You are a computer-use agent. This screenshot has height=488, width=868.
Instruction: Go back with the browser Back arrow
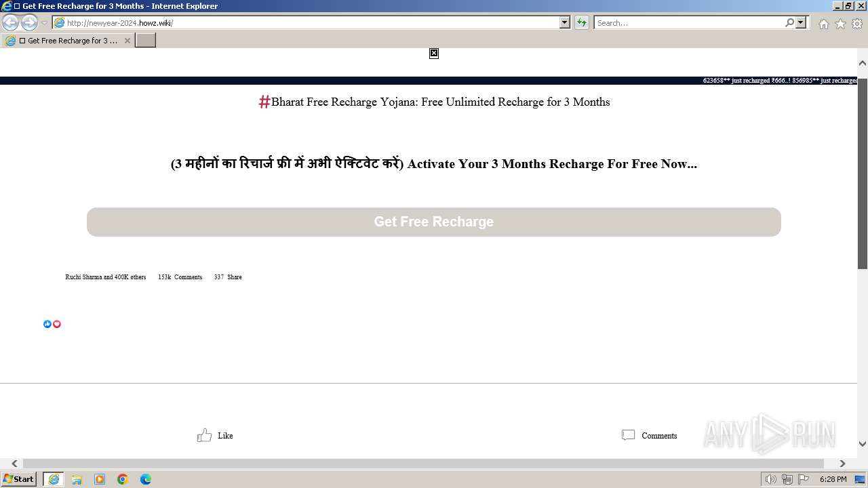(10, 23)
